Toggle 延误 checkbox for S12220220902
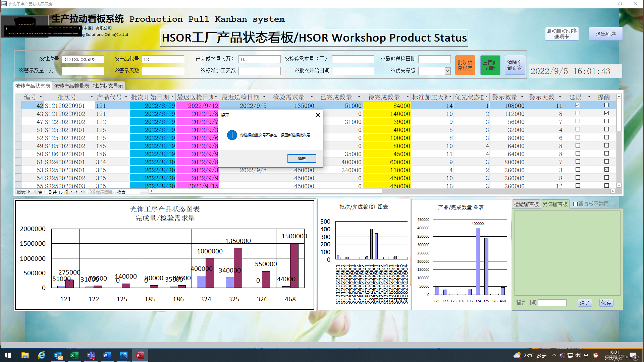Screen dimensions: 644x362 click(x=578, y=121)
